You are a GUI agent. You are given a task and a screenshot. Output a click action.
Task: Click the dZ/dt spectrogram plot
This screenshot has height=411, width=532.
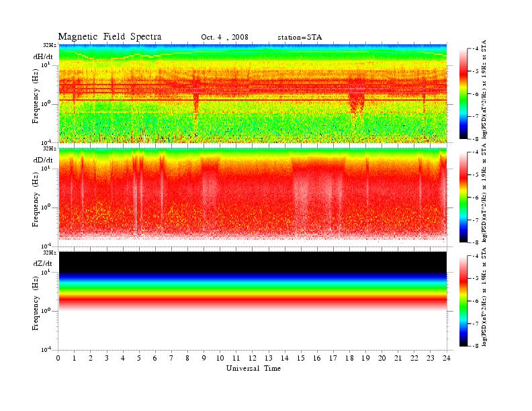(253, 301)
